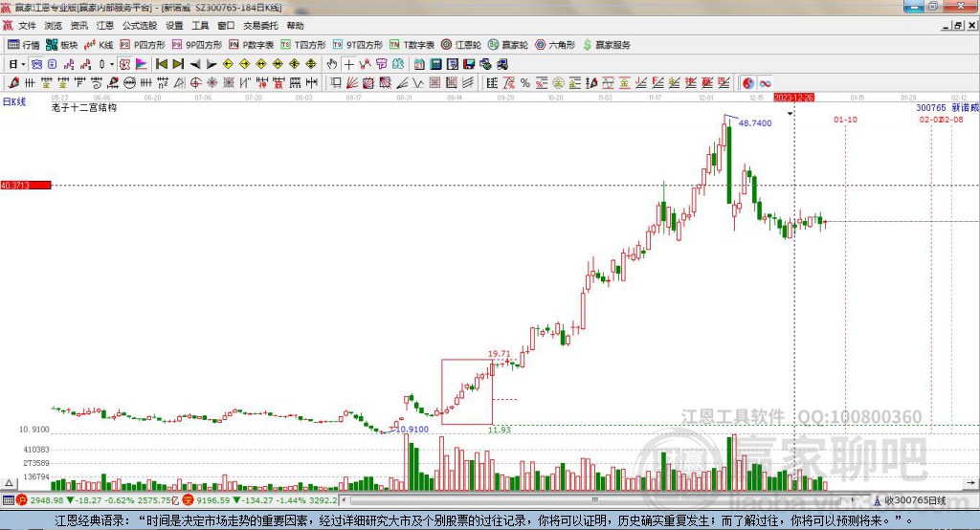This screenshot has width=980, height=530.
Task: Click the scrollbar left arrow
Action: coord(345,500)
